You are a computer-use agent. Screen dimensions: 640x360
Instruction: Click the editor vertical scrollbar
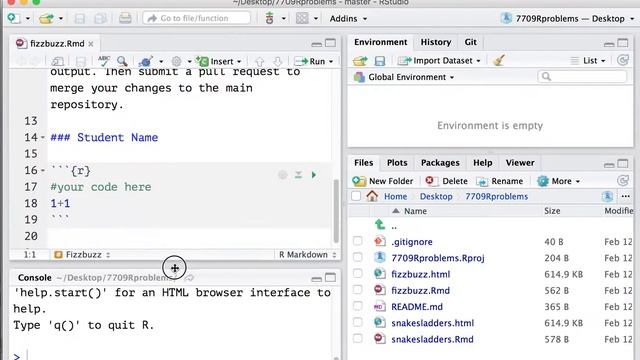[336, 210]
